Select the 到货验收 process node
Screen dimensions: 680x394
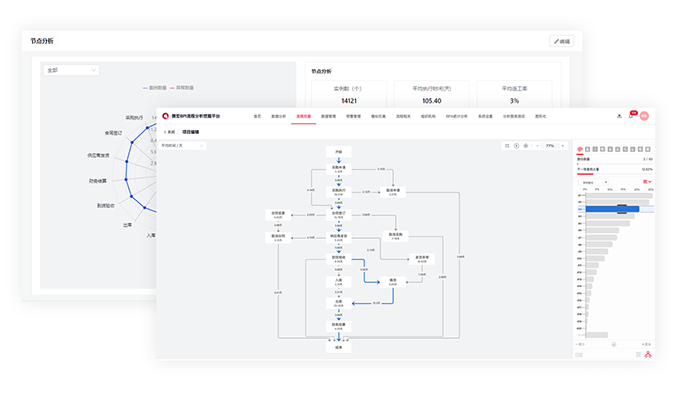[x=339, y=259]
